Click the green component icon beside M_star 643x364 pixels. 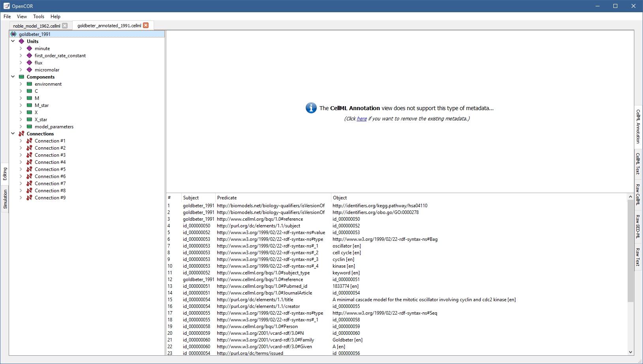click(x=29, y=105)
